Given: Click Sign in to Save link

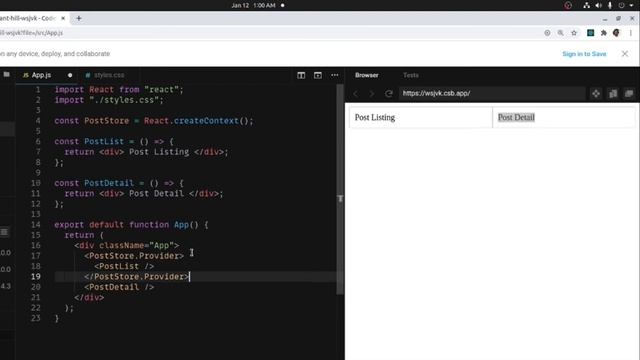Looking at the screenshot, I should (584, 54).
